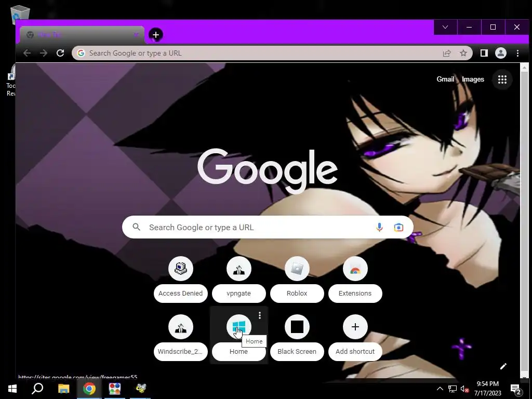Share this page icon in address bar
The image size is (532, 399).
(447, 54)
